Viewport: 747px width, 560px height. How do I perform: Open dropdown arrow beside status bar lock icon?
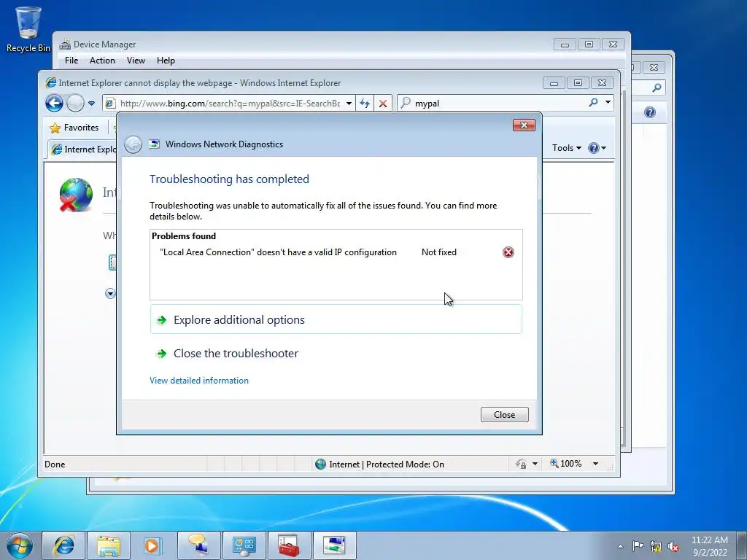point(535,464)
